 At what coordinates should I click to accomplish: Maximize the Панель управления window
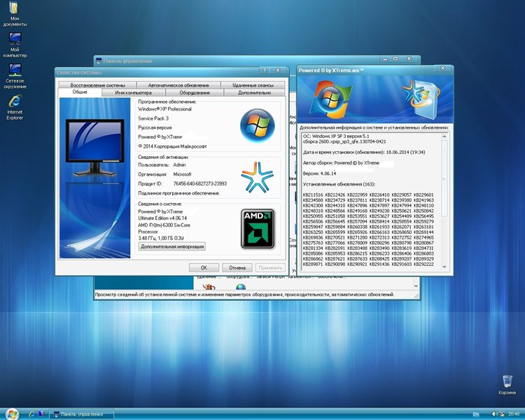[395, 59]
